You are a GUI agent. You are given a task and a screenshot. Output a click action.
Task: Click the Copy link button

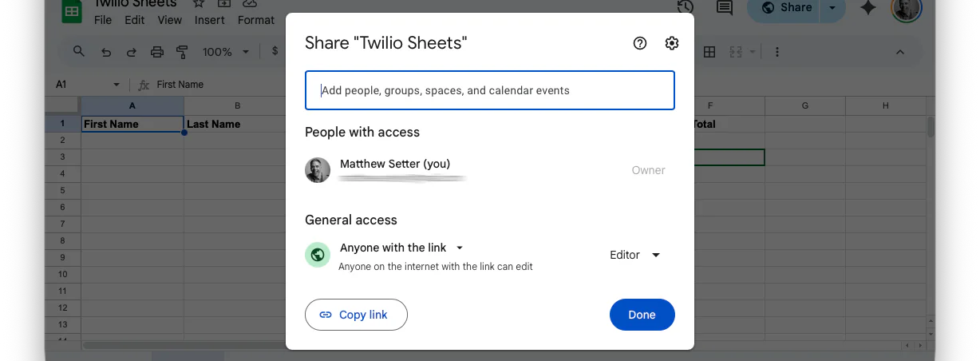click(356, 315)
